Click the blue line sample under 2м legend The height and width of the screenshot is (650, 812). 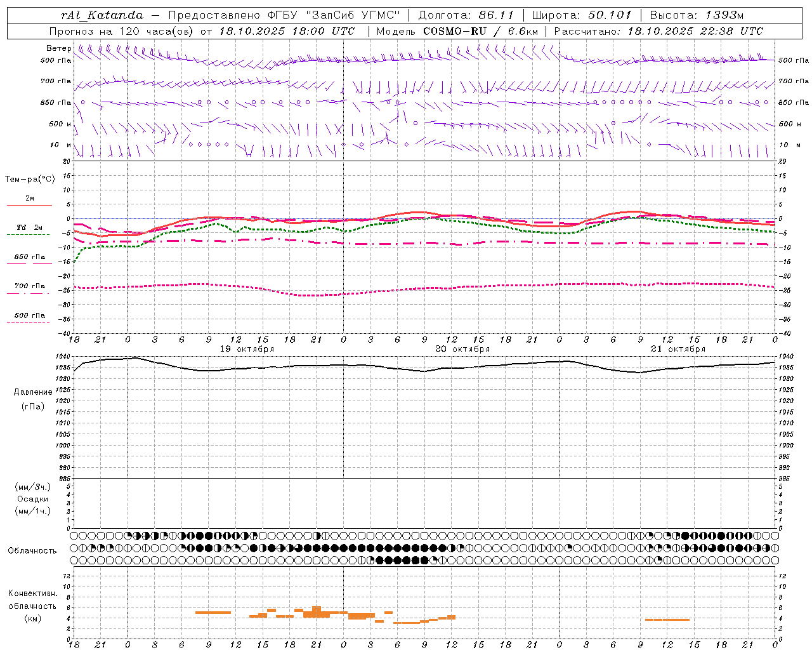pos(29,206)
